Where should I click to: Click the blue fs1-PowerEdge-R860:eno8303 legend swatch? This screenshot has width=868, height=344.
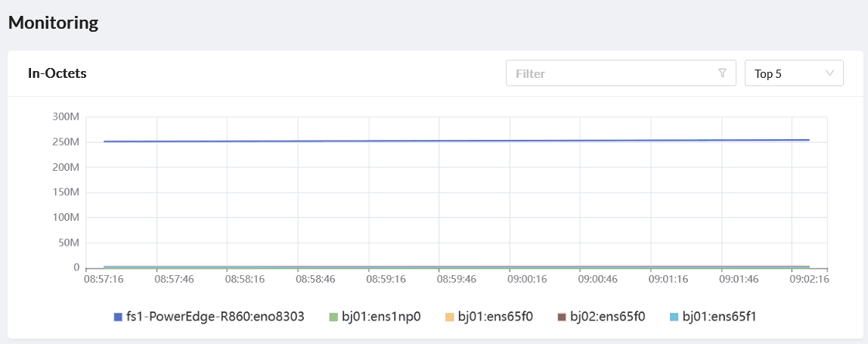(x=117, y=317)
